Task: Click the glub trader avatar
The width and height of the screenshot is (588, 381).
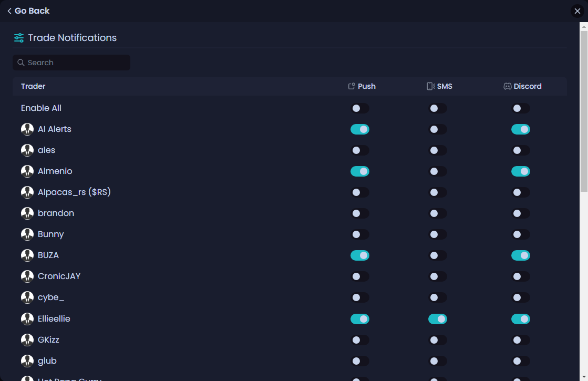Action: pos(27,361)
